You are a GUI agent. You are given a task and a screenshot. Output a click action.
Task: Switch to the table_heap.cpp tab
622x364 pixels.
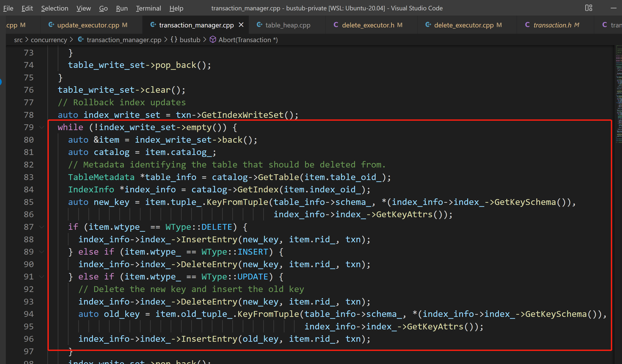tap(288, 25)
